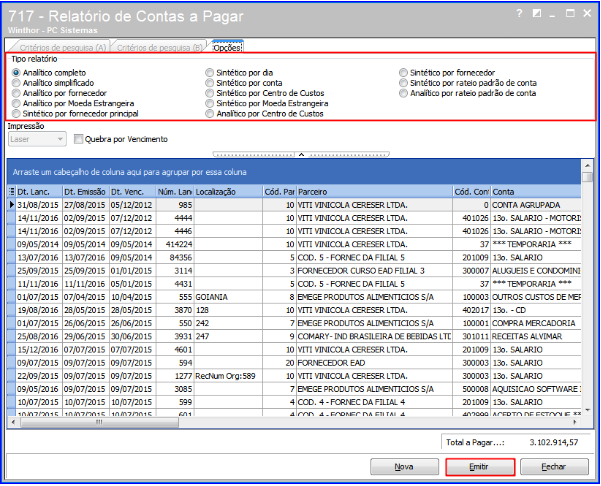Click RECEITAS ALVIMAR conta cell
Viewport: 601px width, 486px height.
[x=536, y=337]
